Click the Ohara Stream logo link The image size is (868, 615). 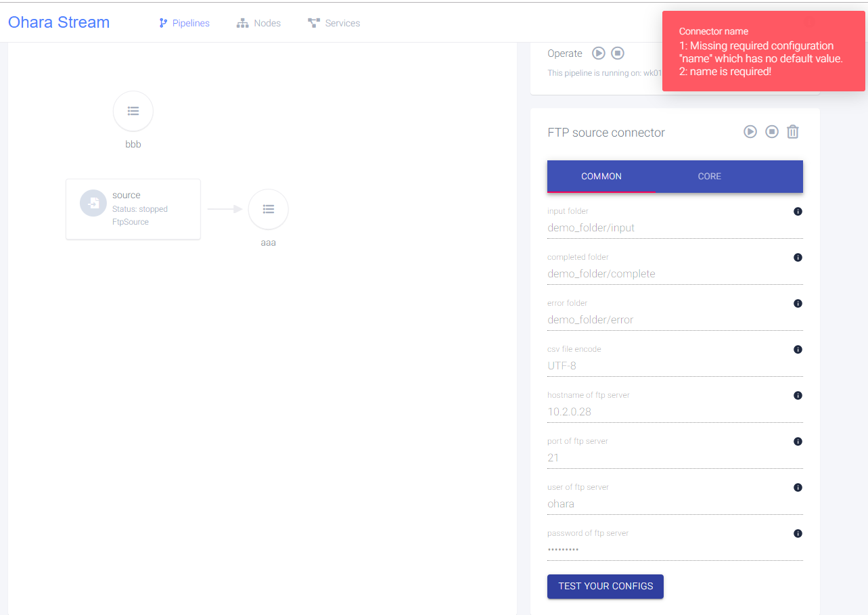(59, 22)
